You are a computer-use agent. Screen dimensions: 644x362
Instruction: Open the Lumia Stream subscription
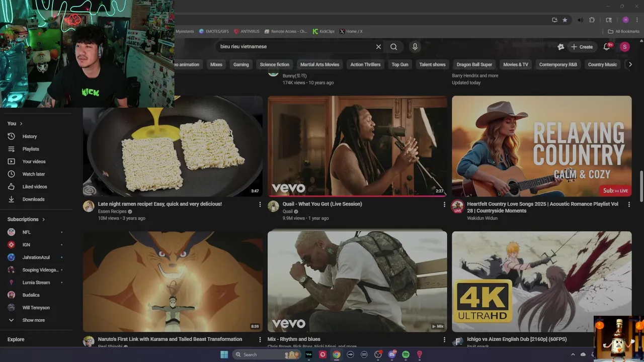pyautogui.click(x=37, y=283)
